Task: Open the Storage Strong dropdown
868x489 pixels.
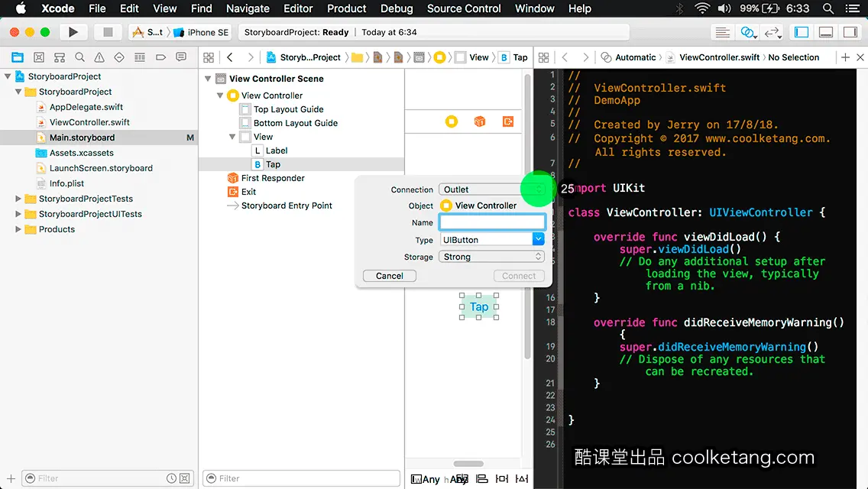Action: point(491,257)
